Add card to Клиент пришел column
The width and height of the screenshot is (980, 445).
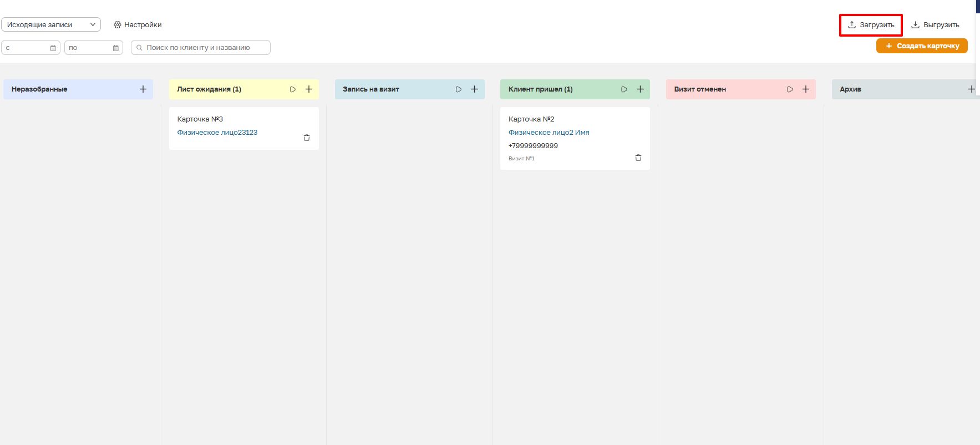click(640, 89)
